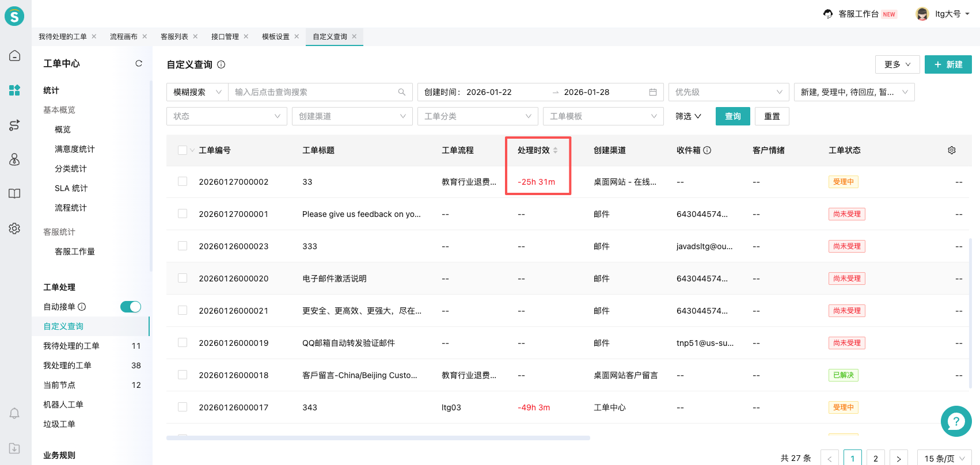
Task: Open the 优先级 dropdown
Action: pos(728,92)
